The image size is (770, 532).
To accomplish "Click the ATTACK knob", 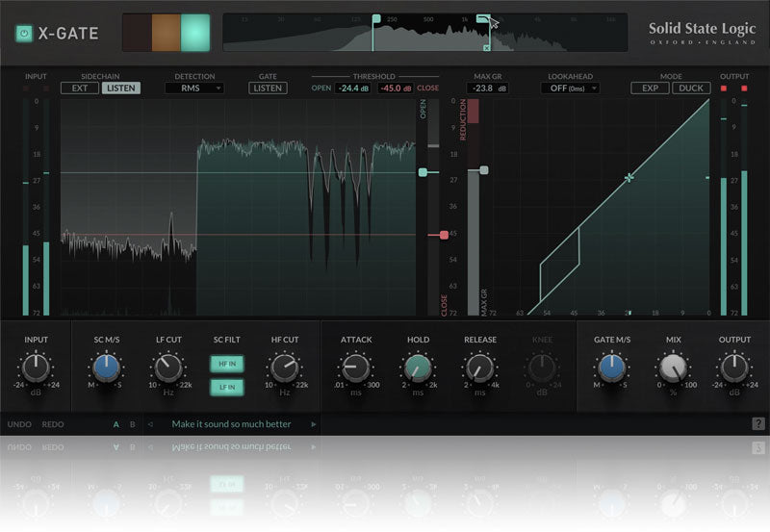I will tap(355, 367).
